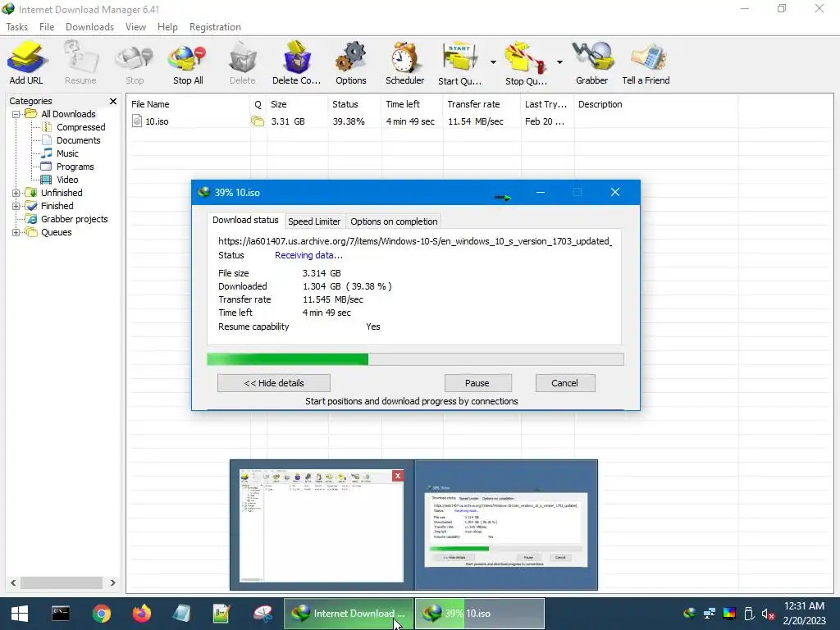Click the Stop All toolbar icon
Screen dimensions: 840x630
188,62
